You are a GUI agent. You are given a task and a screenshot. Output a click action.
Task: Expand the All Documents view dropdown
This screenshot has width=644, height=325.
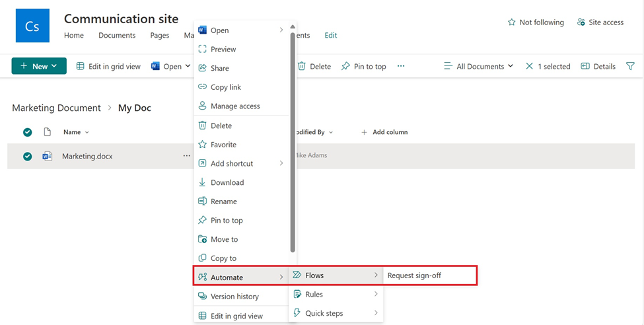click(478, 66)
